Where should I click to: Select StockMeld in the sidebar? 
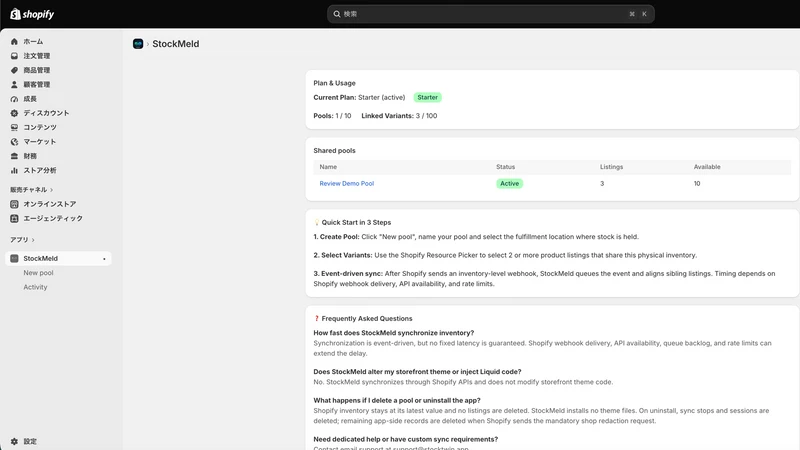pyautogui.click(x=58, y=258)
